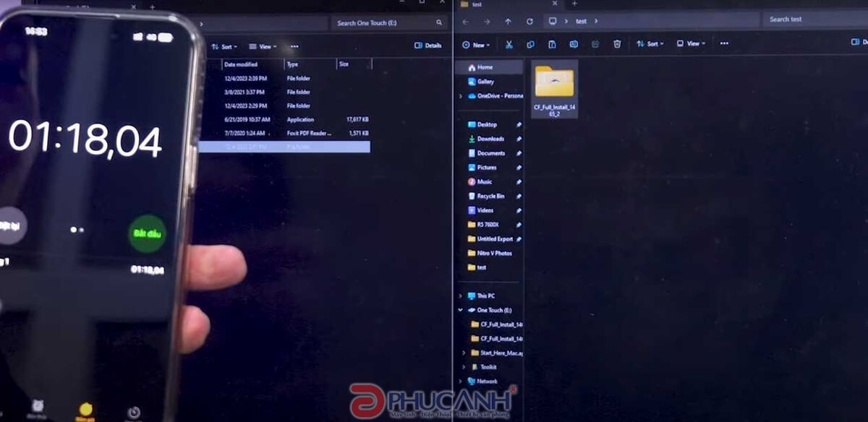Add a new File Explorer tab

574,4
